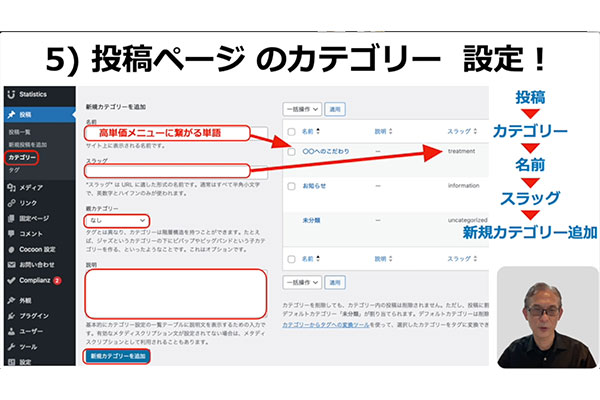
Task: Open 投稿一覧 submenu item
Action: [x=20, y=132]
